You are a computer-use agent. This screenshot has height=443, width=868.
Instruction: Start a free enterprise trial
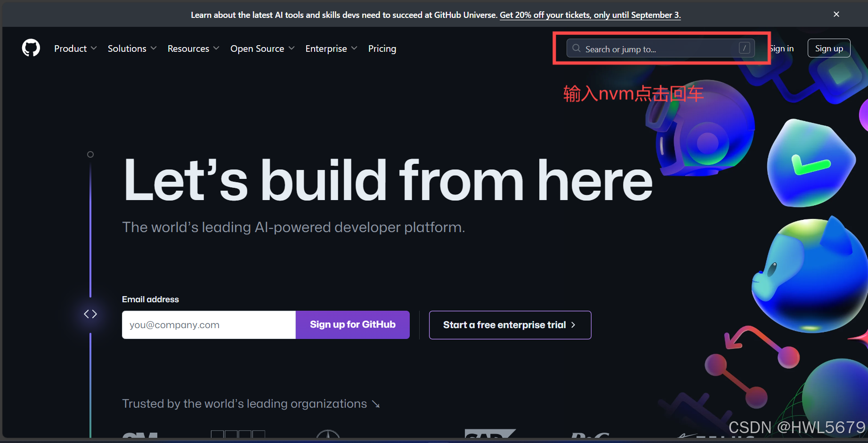510,325
